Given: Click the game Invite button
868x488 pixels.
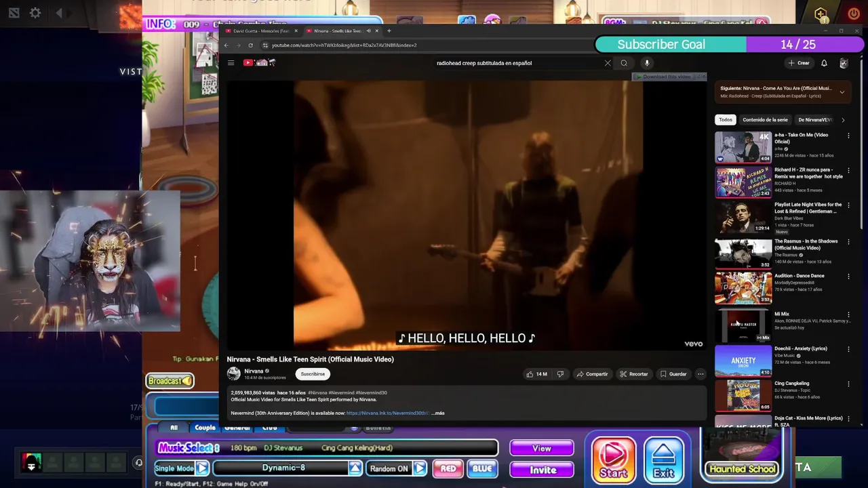Looking at the screenshot, I should point(542,470).
